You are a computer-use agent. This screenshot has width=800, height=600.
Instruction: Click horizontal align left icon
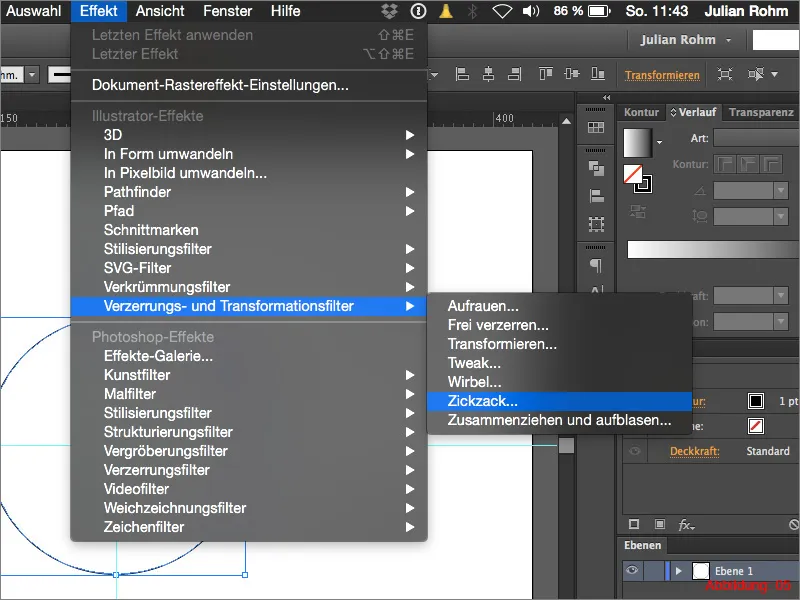pyautogui.click(x=462, y=74)
